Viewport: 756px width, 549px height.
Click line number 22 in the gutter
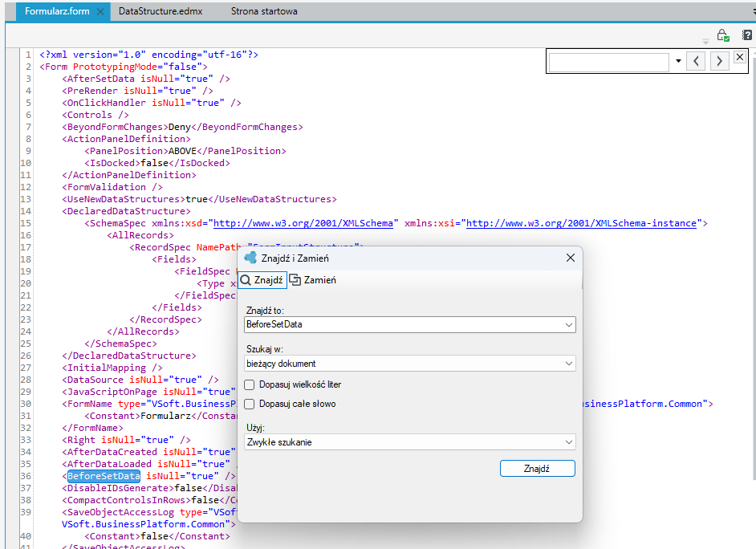(26, 307)
